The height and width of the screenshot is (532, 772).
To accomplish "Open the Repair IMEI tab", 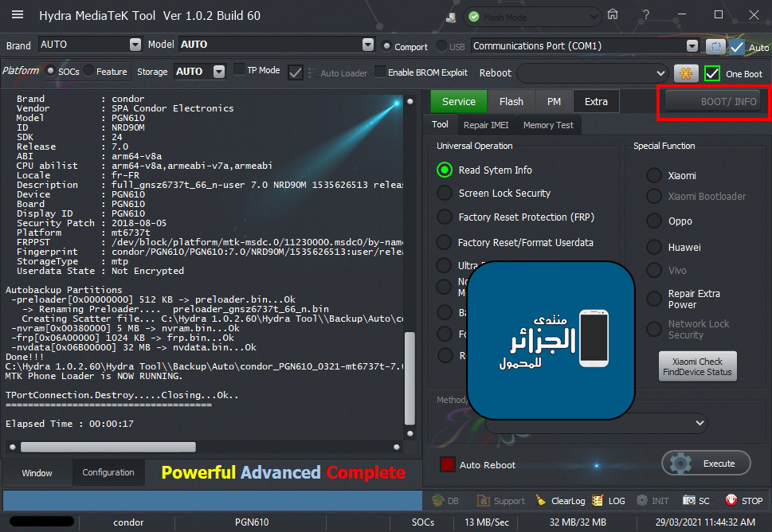I will click(x=485, y=125).
